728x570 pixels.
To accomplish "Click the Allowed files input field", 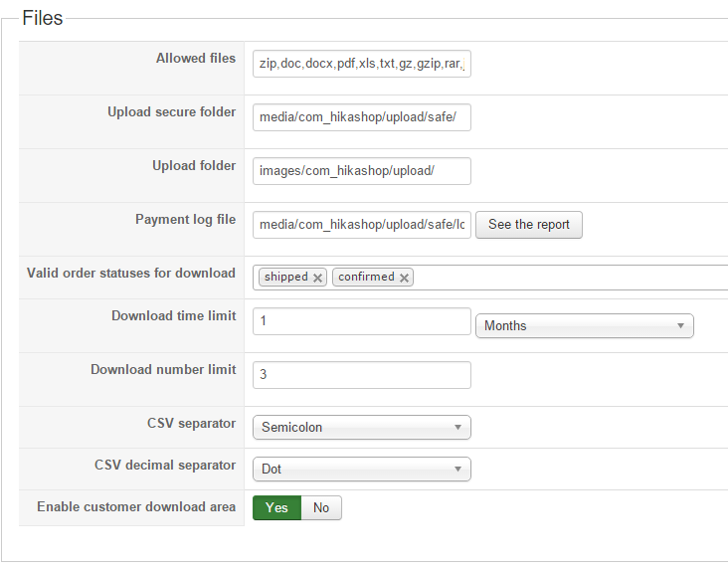I will pyautogui.click(x=361, y=64).
